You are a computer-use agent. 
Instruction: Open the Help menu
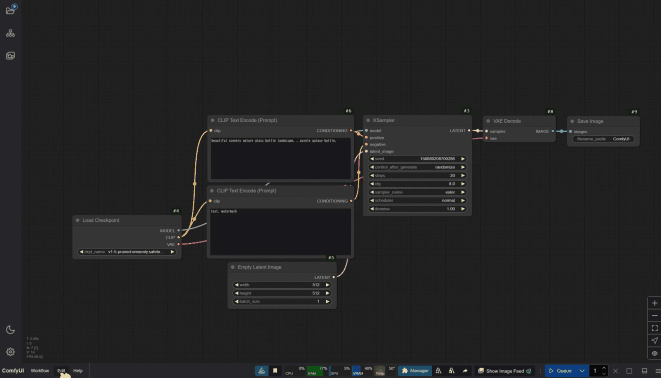pyautogui.click(x=78, y=371)
